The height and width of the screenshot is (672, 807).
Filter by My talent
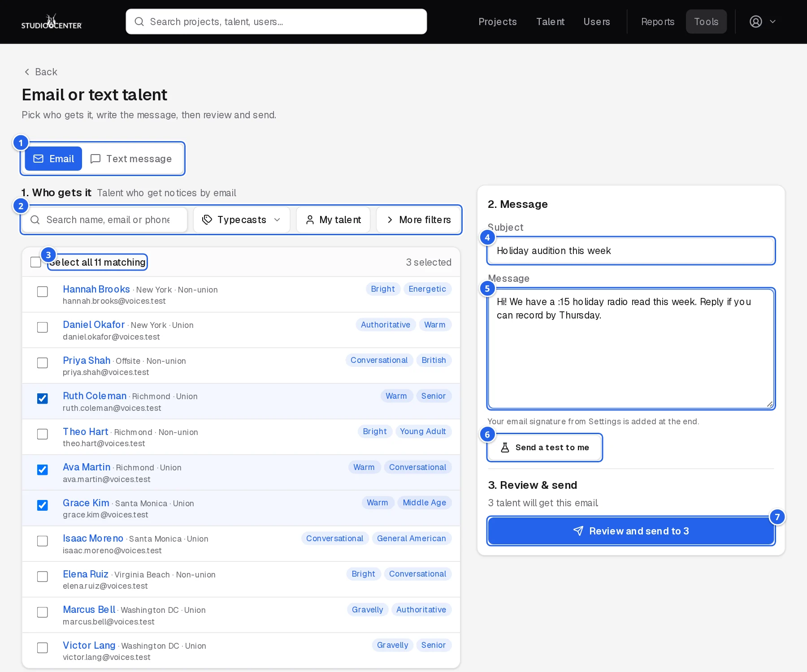pyautogui.click(x=333, y=220)
